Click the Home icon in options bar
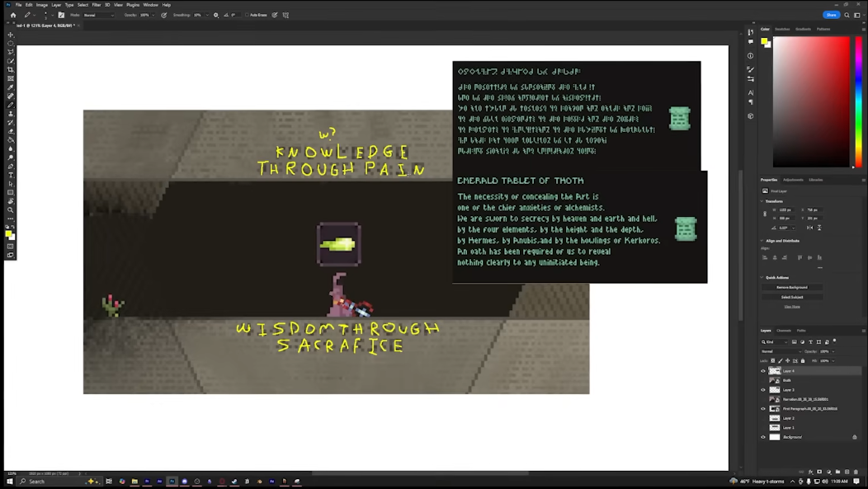Image resolution: width=868 pixels, height=489 pixels. (13, 15)
